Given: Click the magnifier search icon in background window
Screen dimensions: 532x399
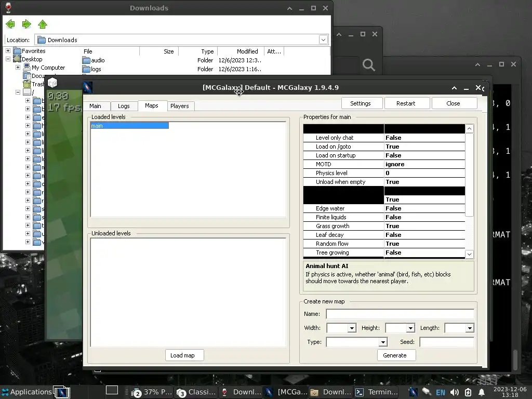Looking at the screenshot, I should coord(368,64).
